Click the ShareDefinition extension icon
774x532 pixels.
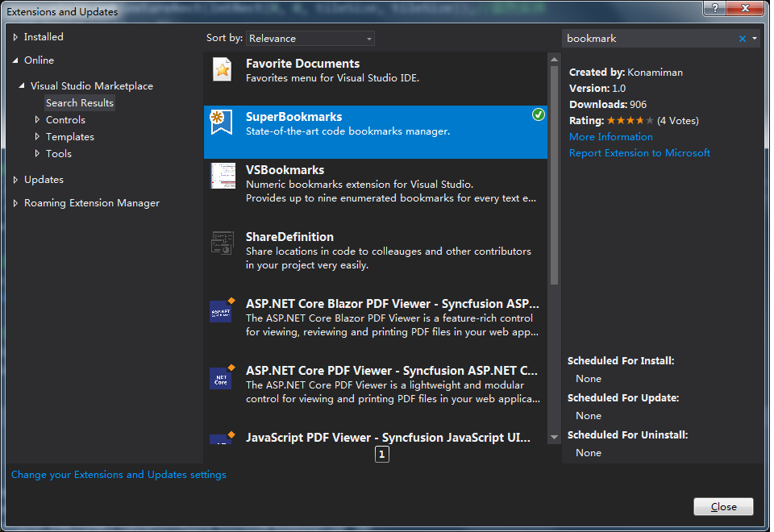click(223, 243)
